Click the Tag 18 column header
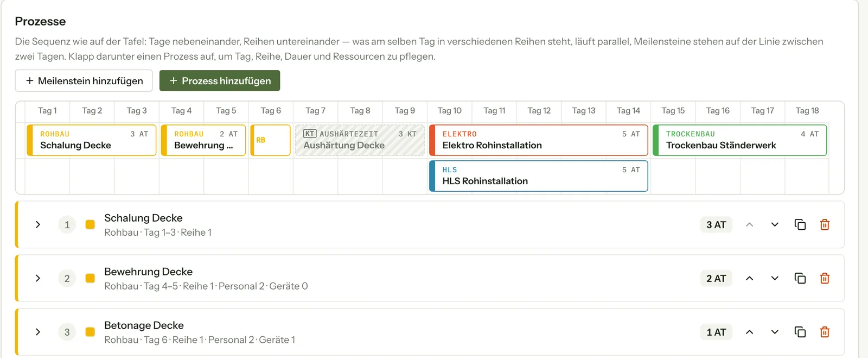The width and height of the screenshot is (868, 358). (807, 111)
